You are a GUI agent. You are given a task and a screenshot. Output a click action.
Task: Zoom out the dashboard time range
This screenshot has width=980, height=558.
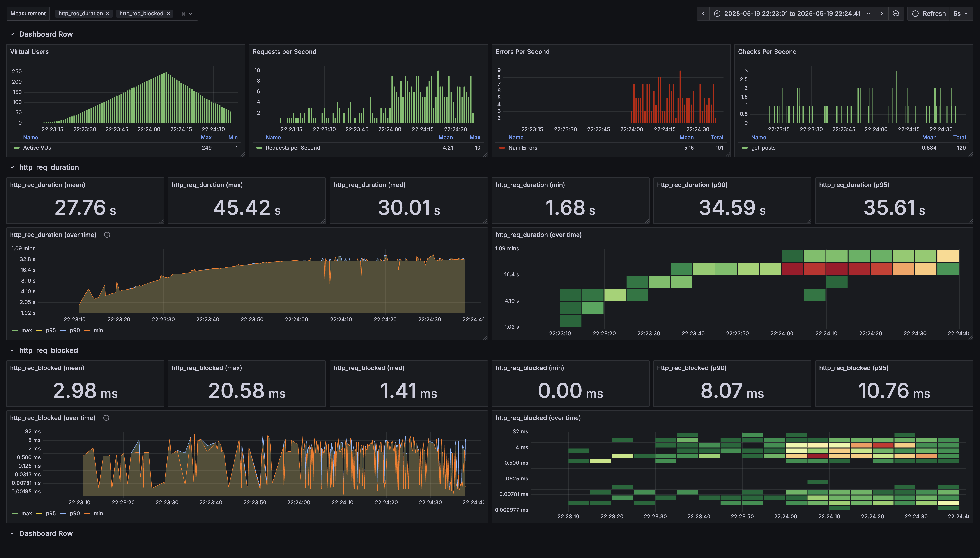point(896,13)
